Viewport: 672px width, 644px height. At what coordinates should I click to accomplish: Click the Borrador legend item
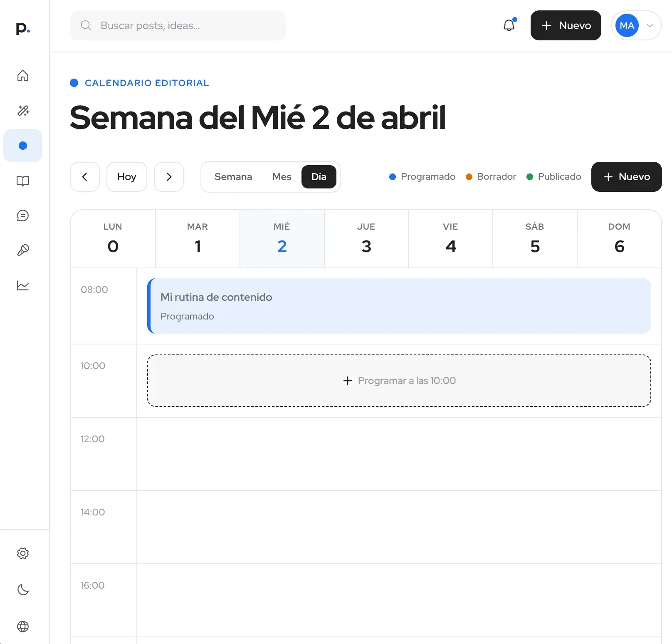coord(491,177)
